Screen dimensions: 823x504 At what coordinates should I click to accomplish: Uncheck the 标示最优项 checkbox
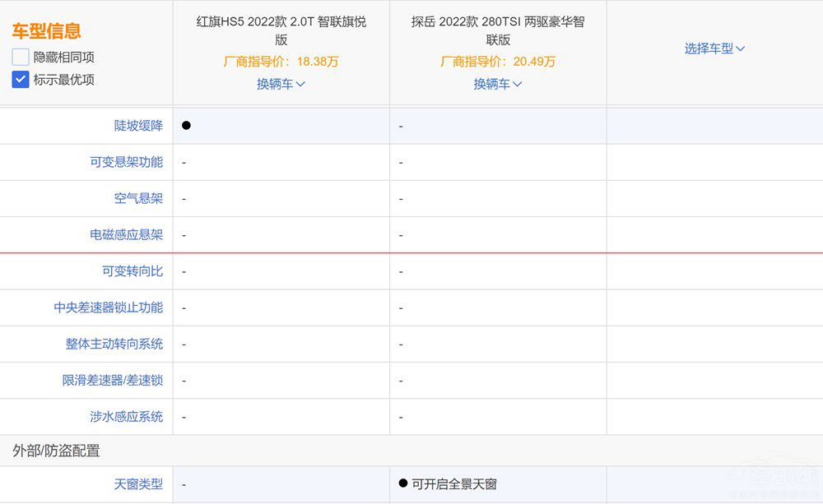21,80
